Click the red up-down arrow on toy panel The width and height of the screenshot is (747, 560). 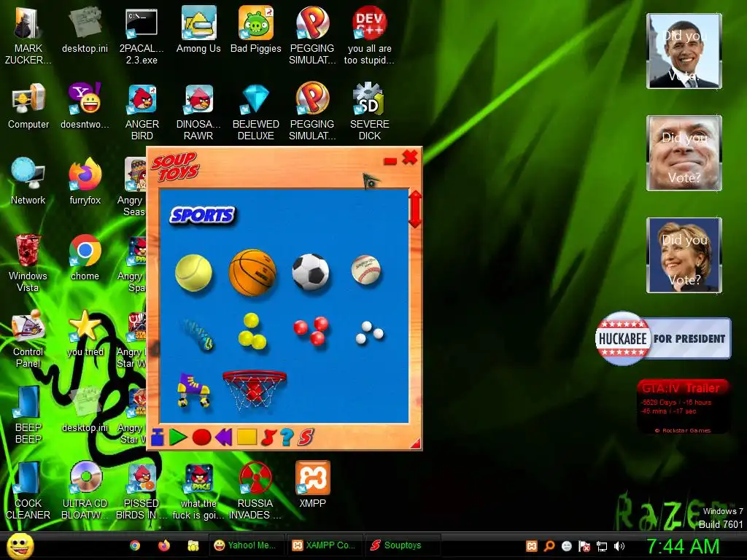(415, 209)
